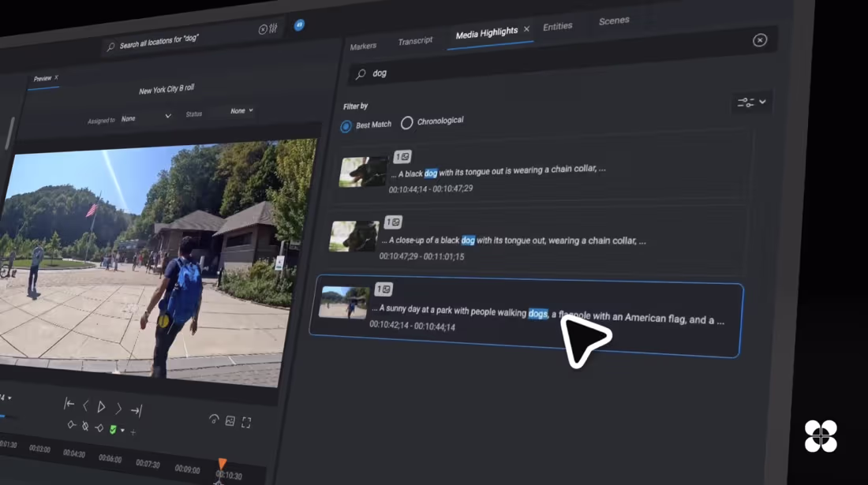Expand the Status None dropdown
868x485 pixels.
coord(241,110)
